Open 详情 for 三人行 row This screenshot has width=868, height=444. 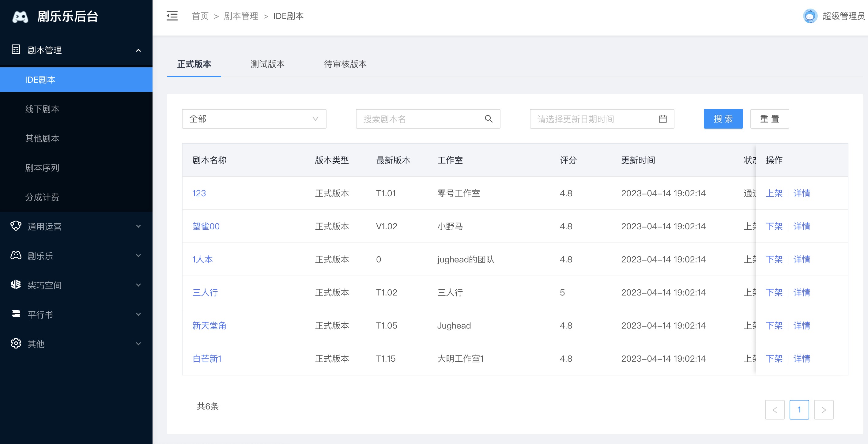tap(802, 292)
